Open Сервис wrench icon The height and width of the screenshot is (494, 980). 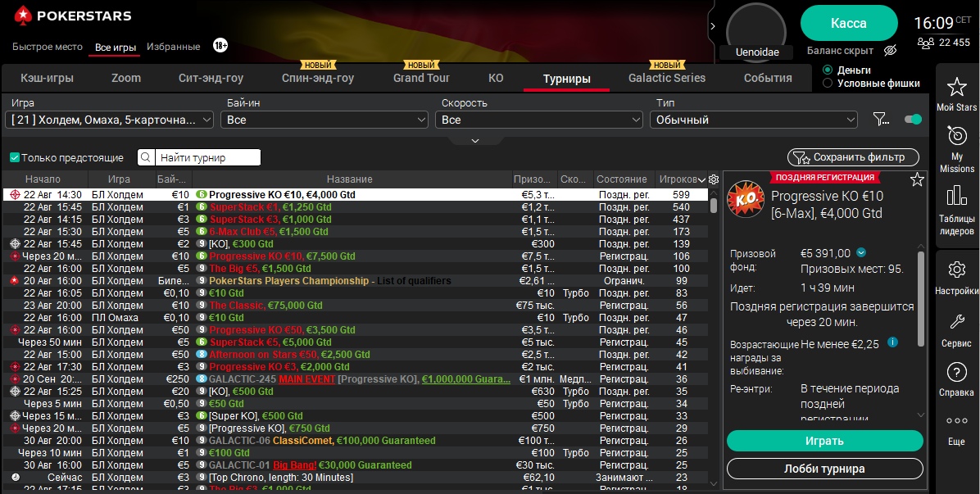[x=956, y=322]
